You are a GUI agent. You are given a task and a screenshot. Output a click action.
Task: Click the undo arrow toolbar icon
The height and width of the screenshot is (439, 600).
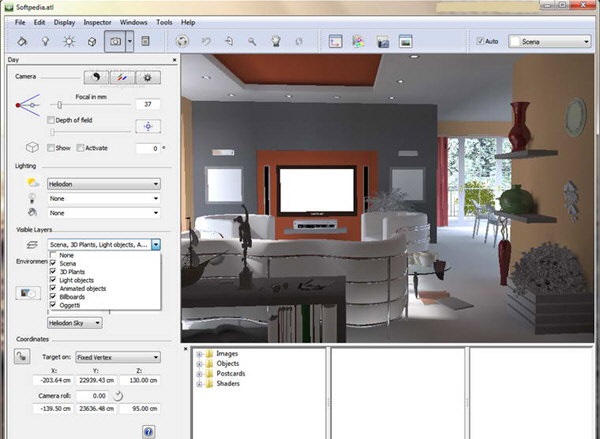(x=206, y=41)
